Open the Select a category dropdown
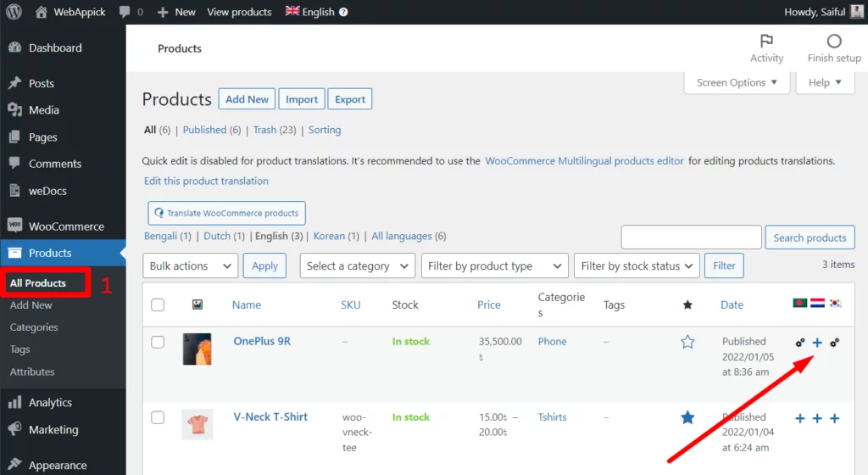This screenshot has width=868, height=475. (x=358, y=265)
